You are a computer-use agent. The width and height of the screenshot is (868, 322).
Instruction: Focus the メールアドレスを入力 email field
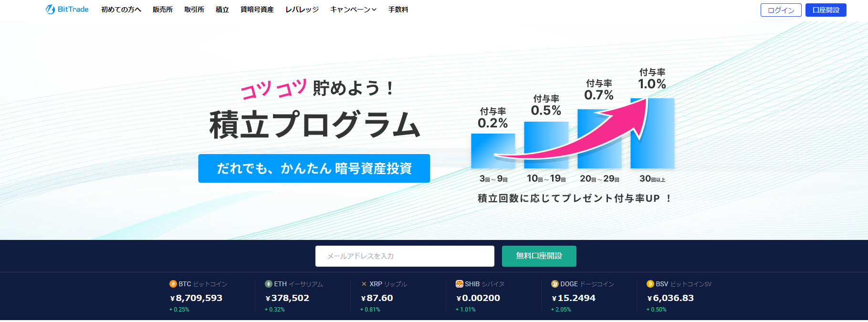tap(405, 256)
